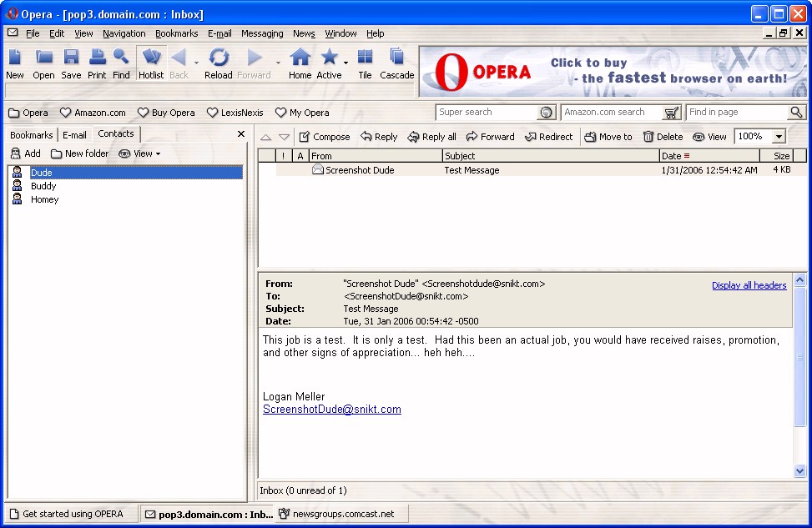812x528 pixels.
Task: Click in the Amazon.com search field
Action: click(x=612, y=113)
